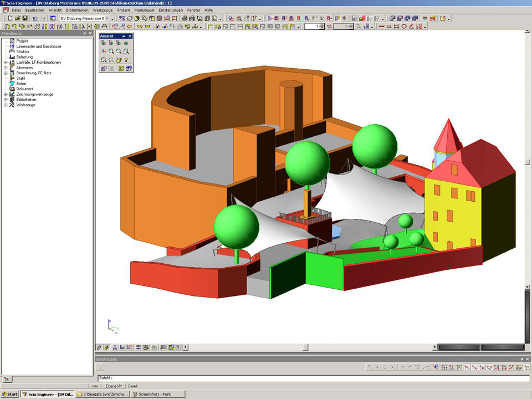Click the New file icon in toolbar
The image size is (532, 399).
[10, 18]
